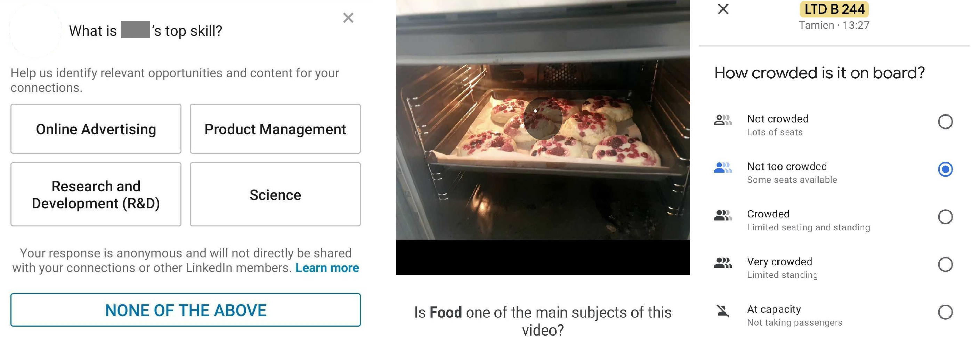Select the At capacity radio button
Image resolution: width=980 pixels, height=360 pixels.
945,312
